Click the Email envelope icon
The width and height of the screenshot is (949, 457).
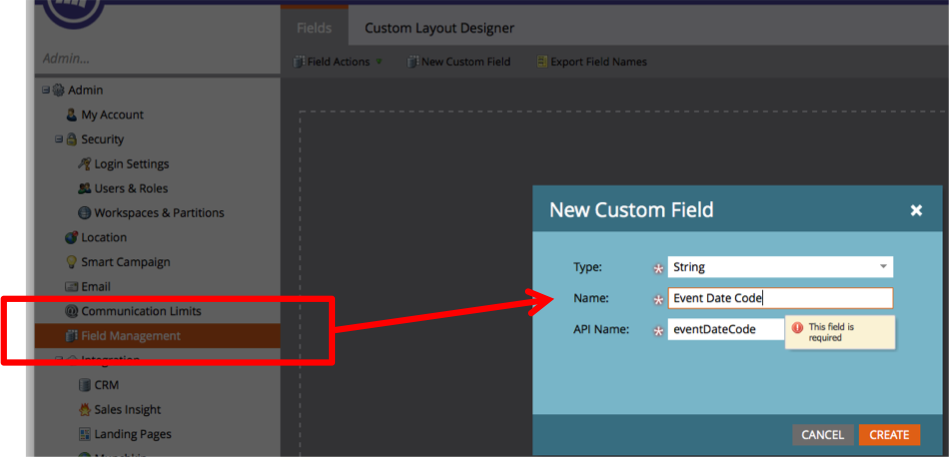coord(71,287)
